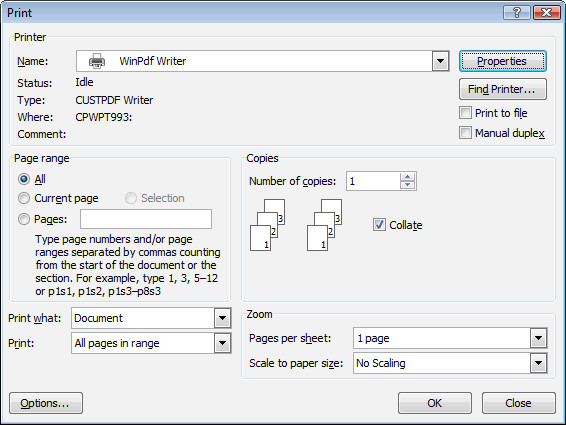
Task: Open the Options dialog button
Action: coord(46,403)
